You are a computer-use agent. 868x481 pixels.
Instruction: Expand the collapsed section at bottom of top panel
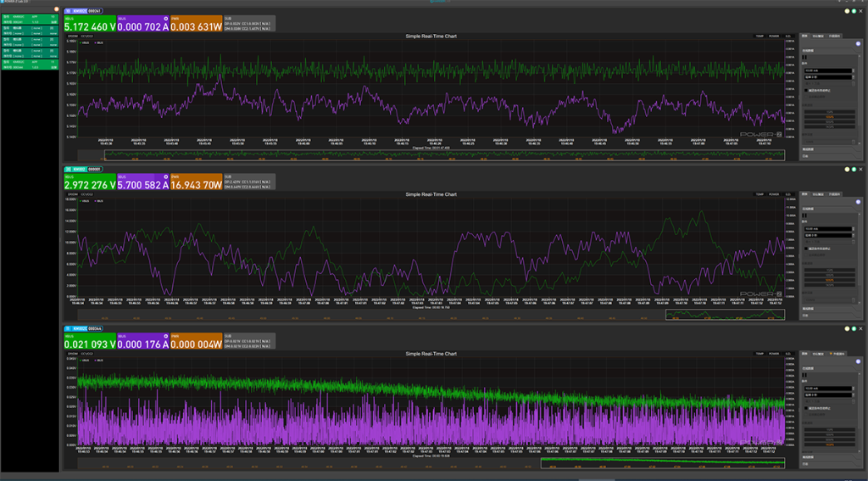(x=829, y=156)
